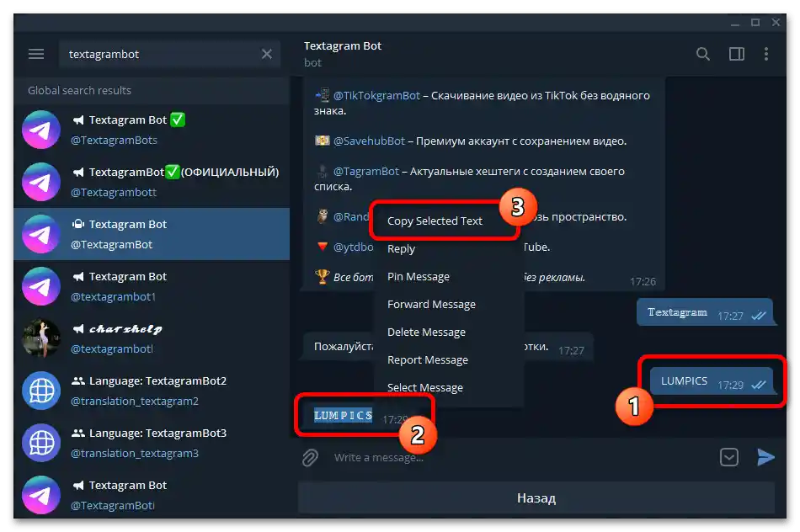Clear the textagrambot search query

(x=266, y=54)
